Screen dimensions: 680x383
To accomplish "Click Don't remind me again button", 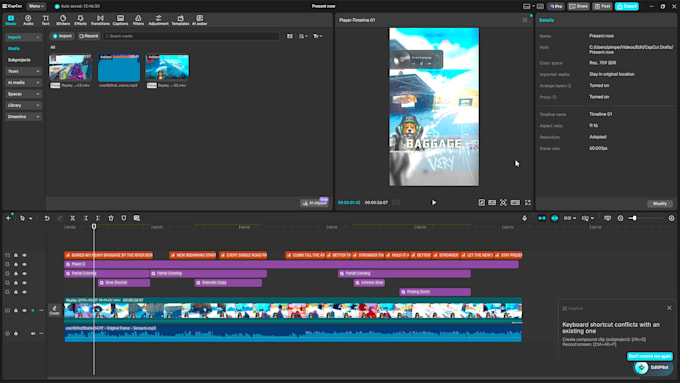I will (x=650, y=356).
